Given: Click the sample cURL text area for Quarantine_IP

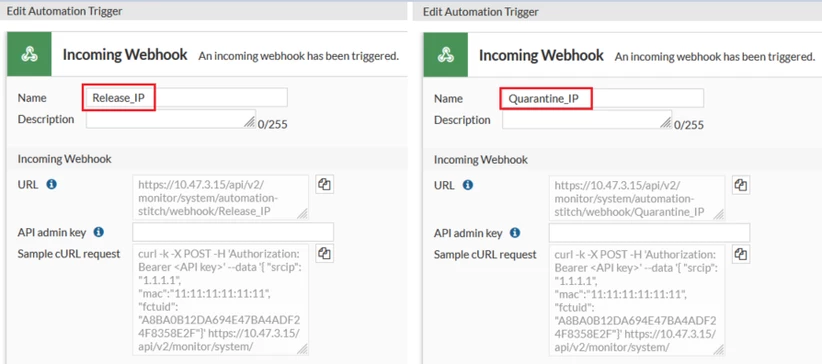Looking at the screenshot, I should pyautogui.click(x=636, y=300).
